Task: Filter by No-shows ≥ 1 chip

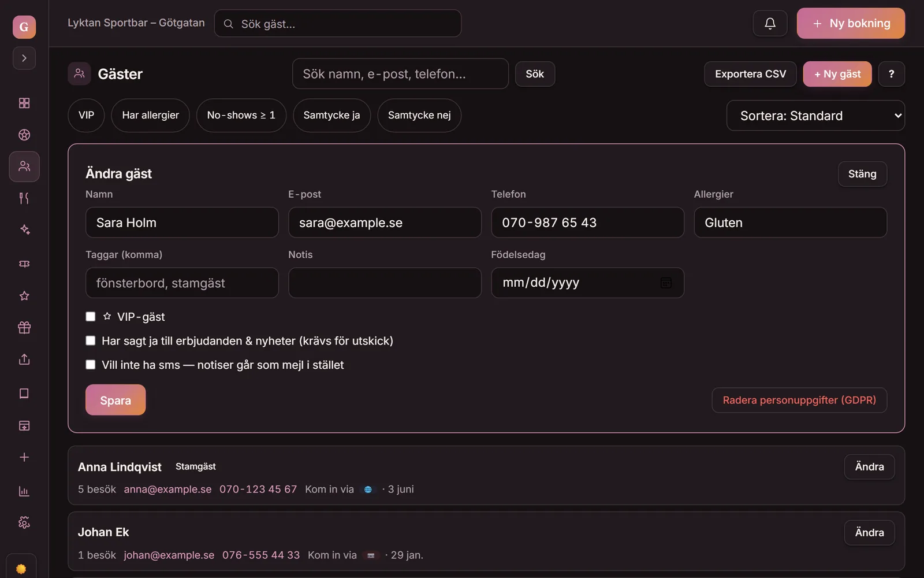Action: pos(241,115)
